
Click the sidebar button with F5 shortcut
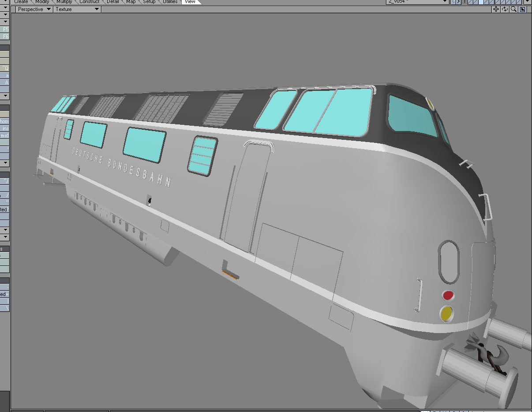[5, 29]
